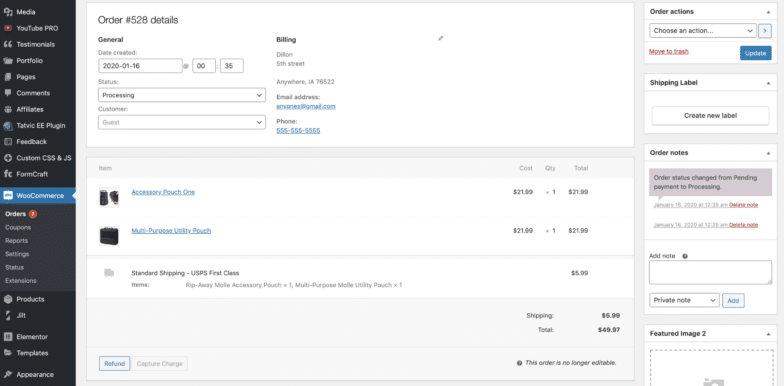Click the FormCraft fc icon
Screen dimensions: 784x386
coord(8,174)
